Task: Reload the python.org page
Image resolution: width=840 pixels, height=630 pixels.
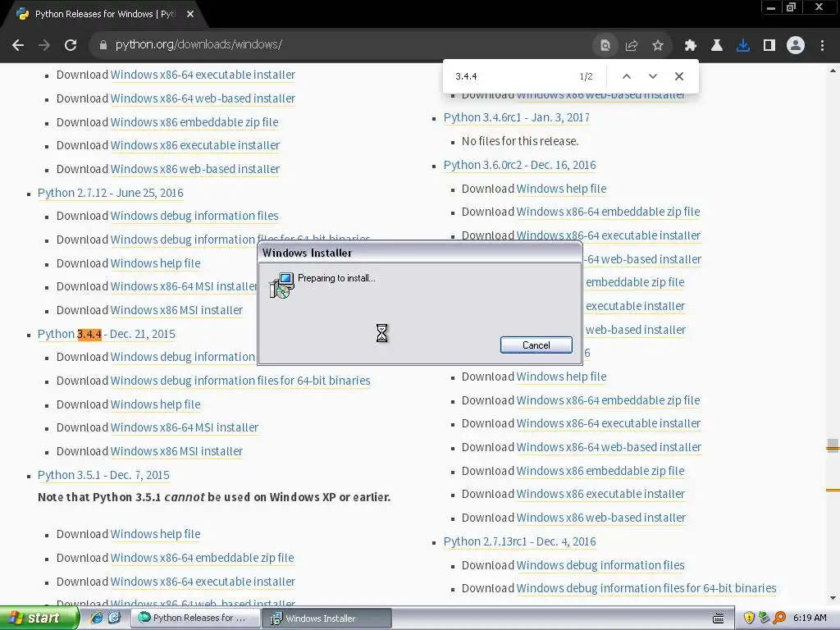Action: (x=71, y=45)
